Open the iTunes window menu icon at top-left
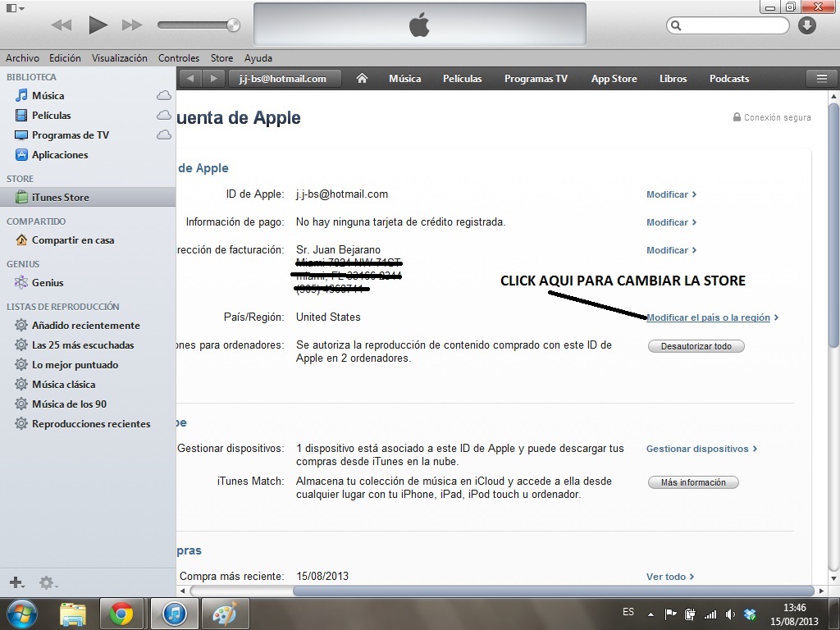 (15, 8)
